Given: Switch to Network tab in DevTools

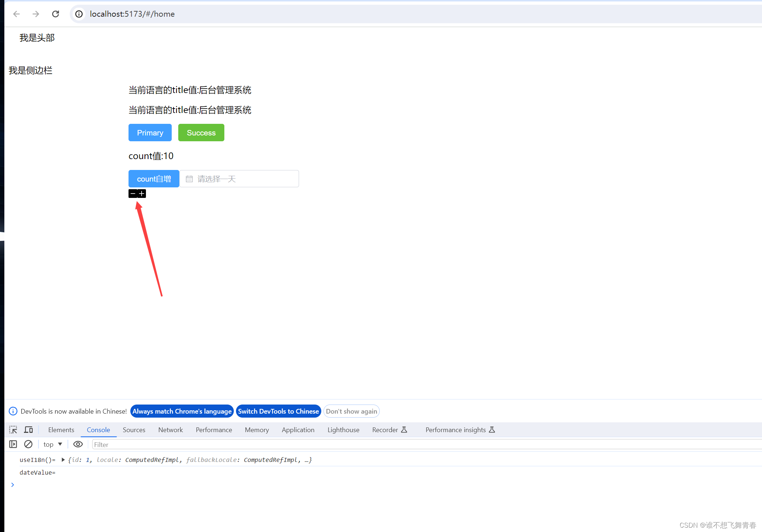Looking at the screenshot, I should point(171,430).
